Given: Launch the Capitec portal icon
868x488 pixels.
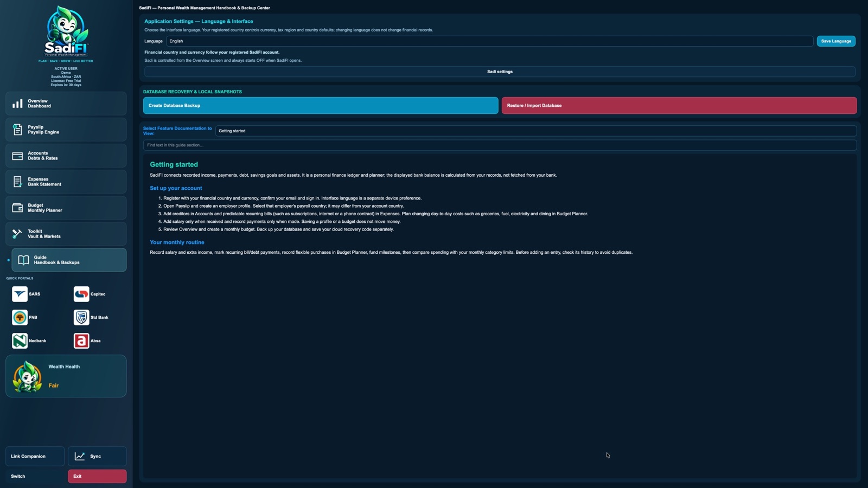Looking at the screenshot, I should (81, 294).
